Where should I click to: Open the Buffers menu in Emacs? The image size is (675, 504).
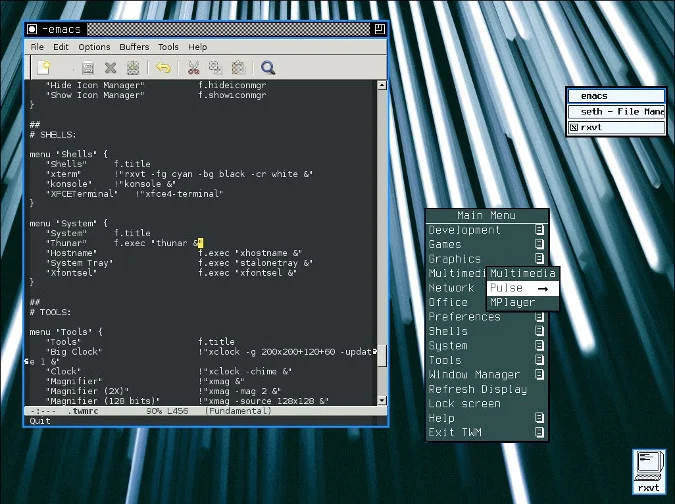coord(134,46)
